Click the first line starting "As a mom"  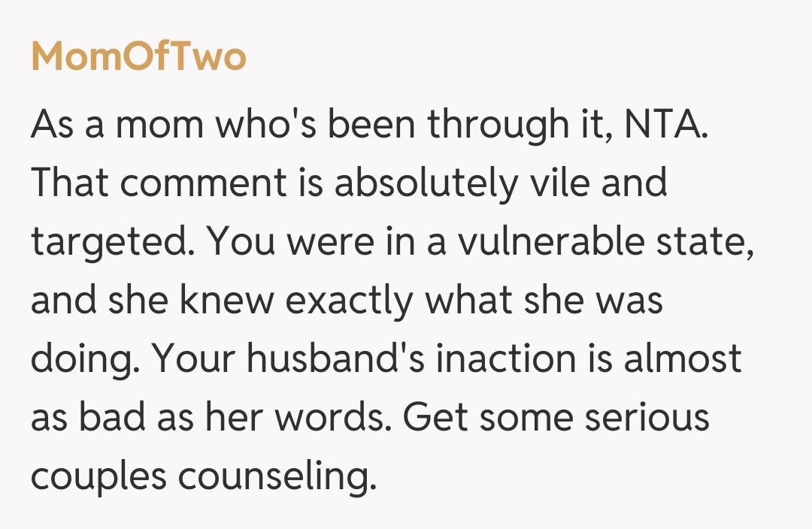click(368, 125)
